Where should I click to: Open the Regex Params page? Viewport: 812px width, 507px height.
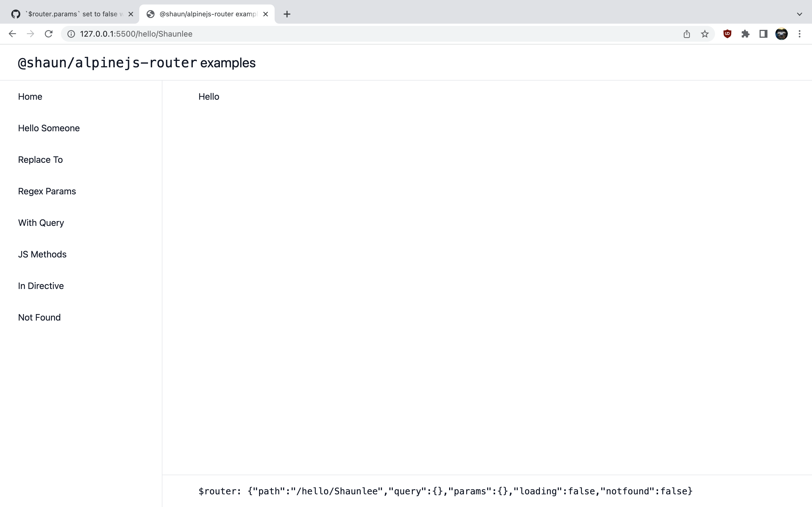(47, 191)
